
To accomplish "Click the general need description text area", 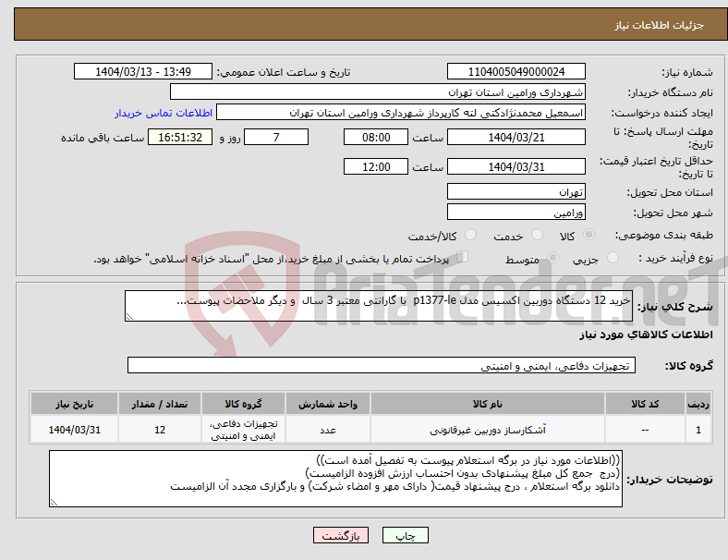I will (379, 306).
